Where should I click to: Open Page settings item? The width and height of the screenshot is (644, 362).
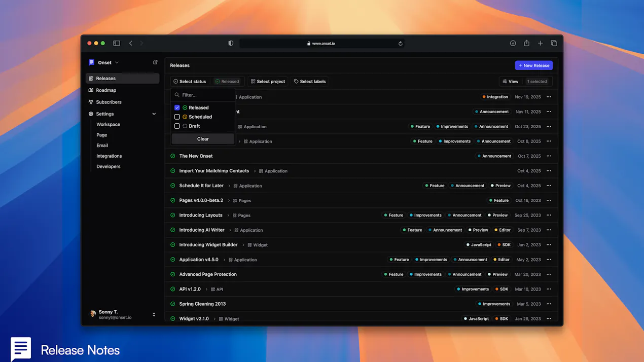tap(102, 135)
